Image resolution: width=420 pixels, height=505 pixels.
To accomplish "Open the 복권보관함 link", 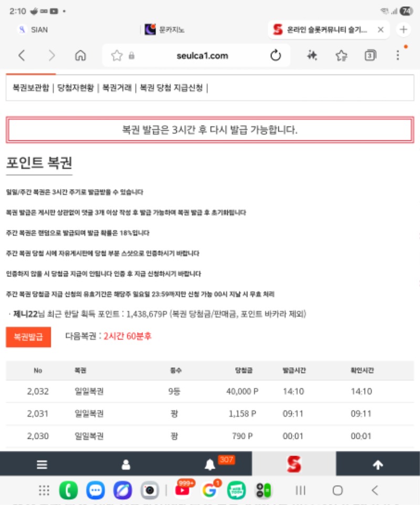I will [x=31, y=88].
